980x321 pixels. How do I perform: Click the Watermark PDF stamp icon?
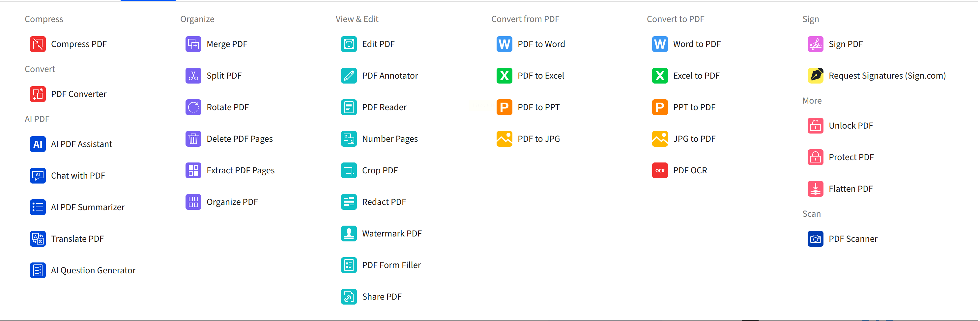349,233
